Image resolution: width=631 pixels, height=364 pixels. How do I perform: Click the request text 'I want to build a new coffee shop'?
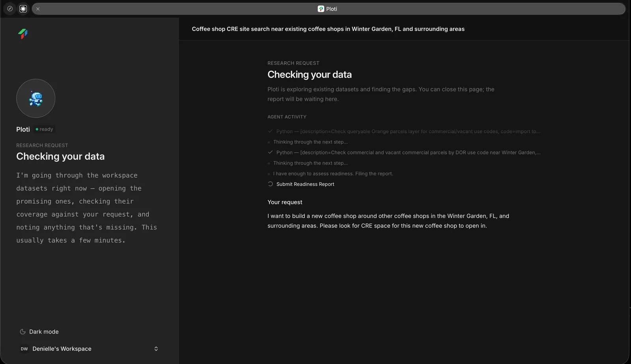click(x=388, y=221)
